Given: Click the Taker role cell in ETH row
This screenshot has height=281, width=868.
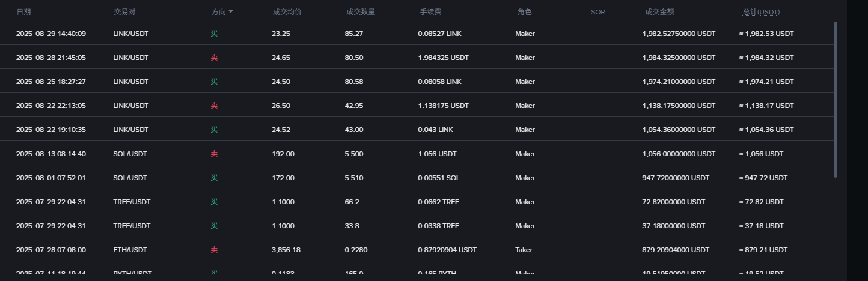Looking at the screenshot, I should tap(524, 250).
